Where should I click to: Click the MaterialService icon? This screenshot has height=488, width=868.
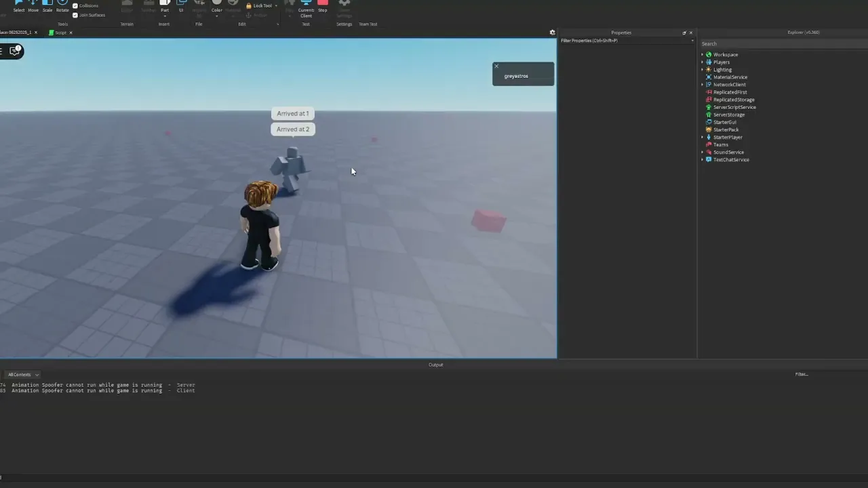[709, 77]
